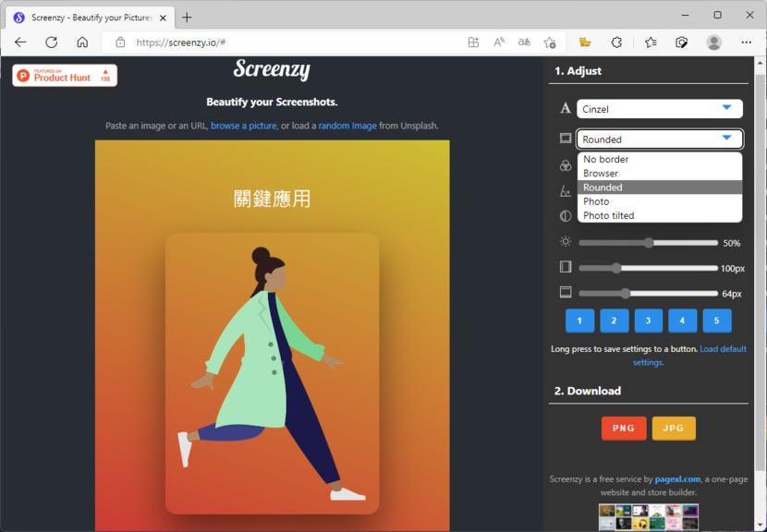Select Rounded in the dropdown list
The height and width of the screenshot is (532, 767).
point(660,187)
